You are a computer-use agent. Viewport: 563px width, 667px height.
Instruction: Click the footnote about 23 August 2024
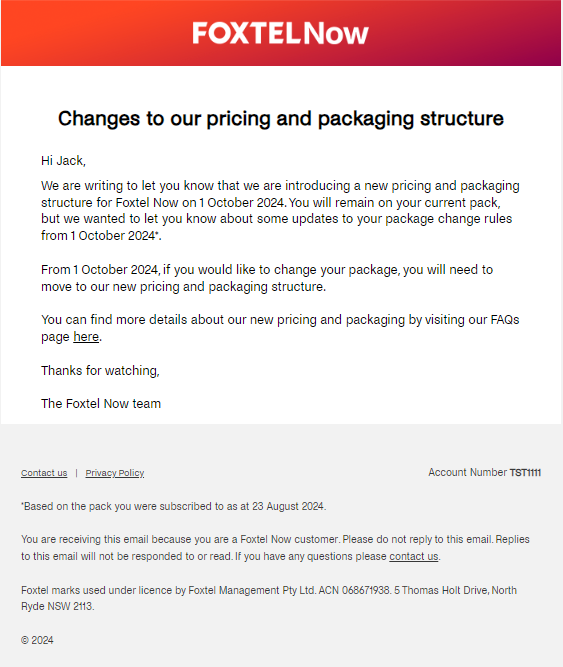tap(173, 506)
